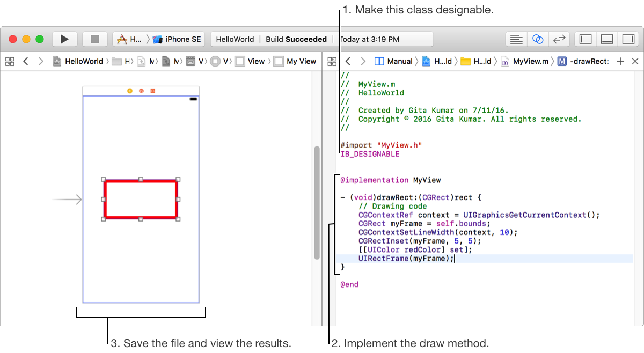This screenshot has width=644, height=353.
Task: Click the UIGraphicsGetCurrentContext() line
Action: [x=479, y=215]
